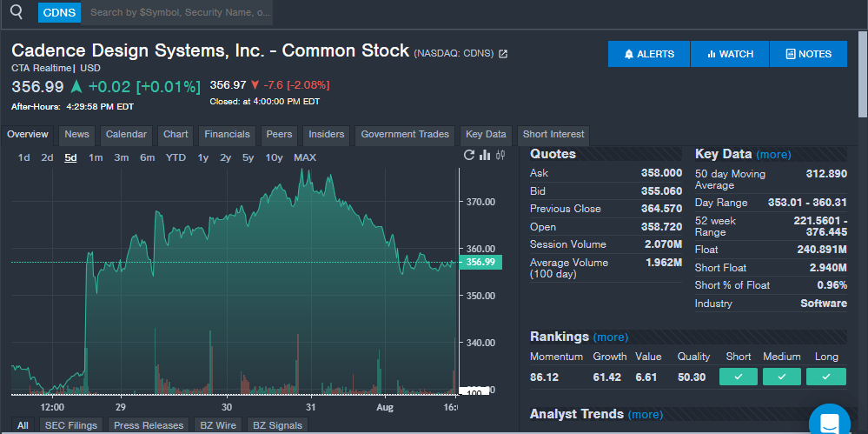Viewport: 868px width, 434px height.
Task: Select the Overview tab
Action: pyautogui.click(x=28, y=135)
